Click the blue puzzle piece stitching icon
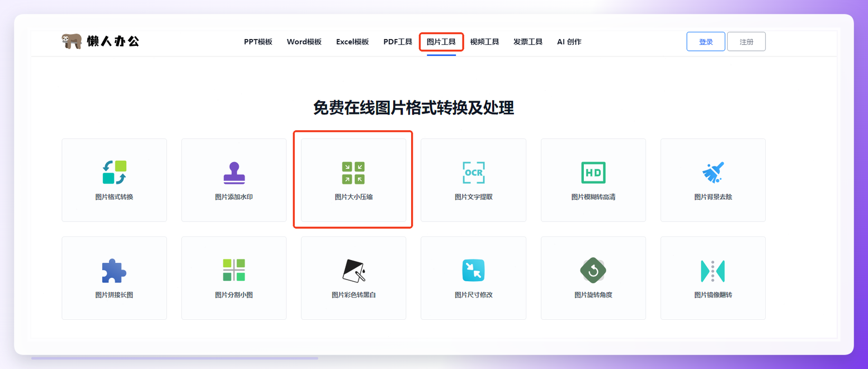 point(114,271)
